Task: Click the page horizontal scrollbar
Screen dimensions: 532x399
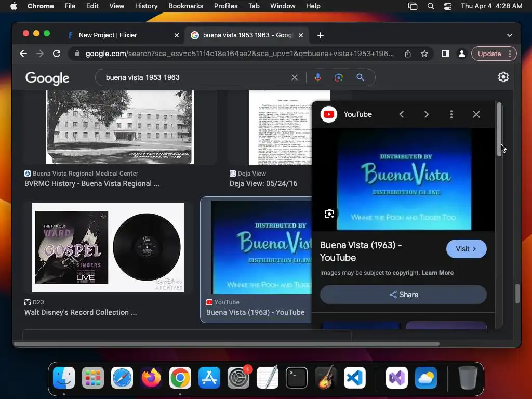Action: pyautogui.click(x=227, y=344)
